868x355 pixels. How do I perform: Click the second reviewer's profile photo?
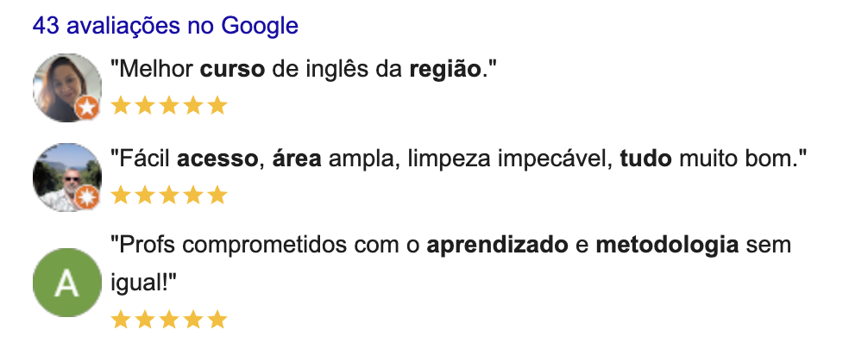[x=67, y=177]
